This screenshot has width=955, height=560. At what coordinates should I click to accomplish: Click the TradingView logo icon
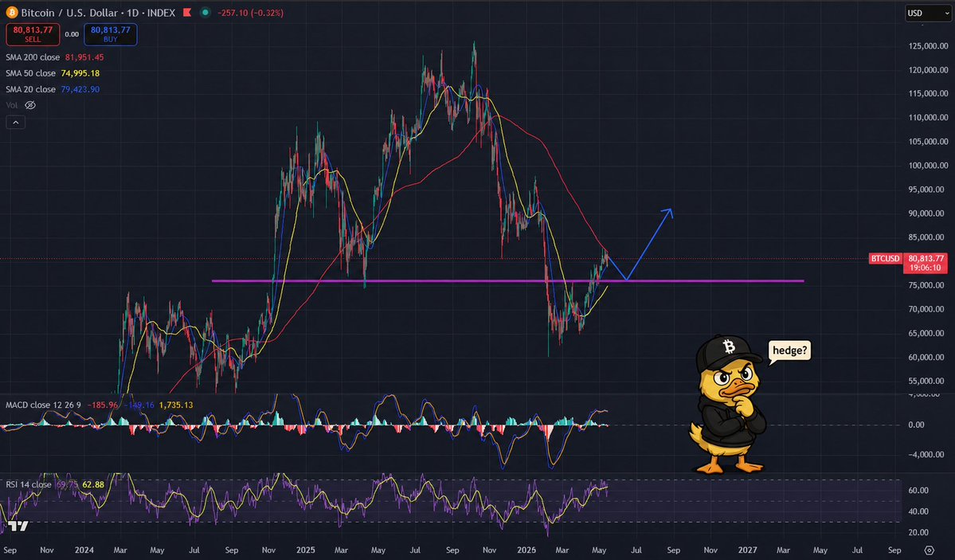coord(18,526)
